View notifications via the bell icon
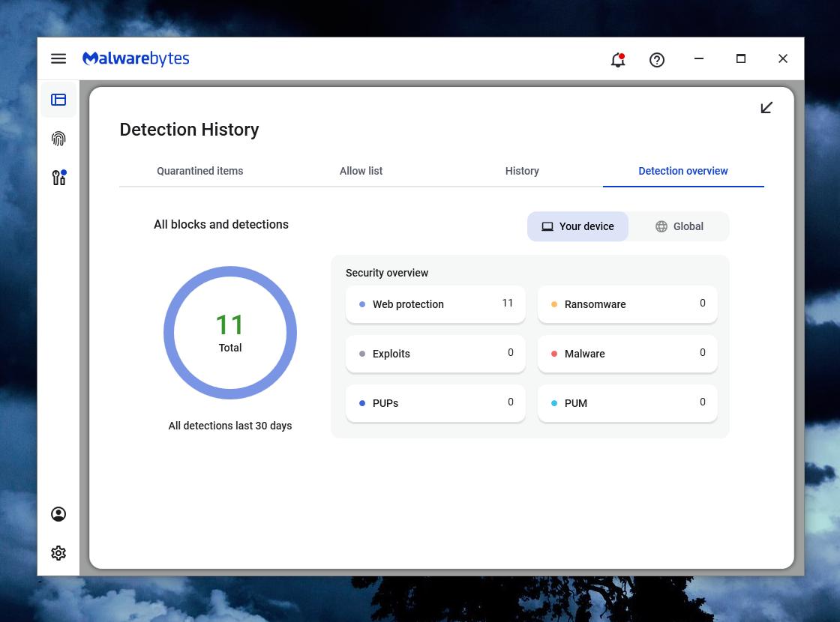 pyautogui.click(x=617, y=60)
